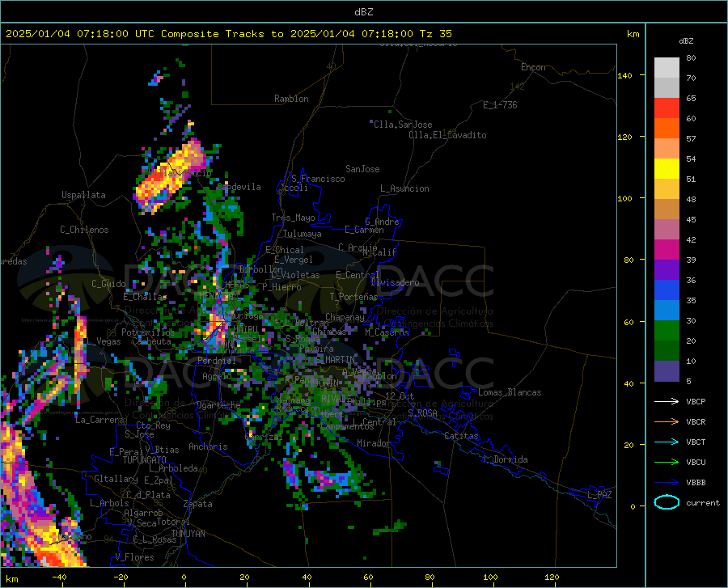Click the green VBCU arrow legend icon
Viewport: 728px width, 588px height.
click(x=667, y=463)
